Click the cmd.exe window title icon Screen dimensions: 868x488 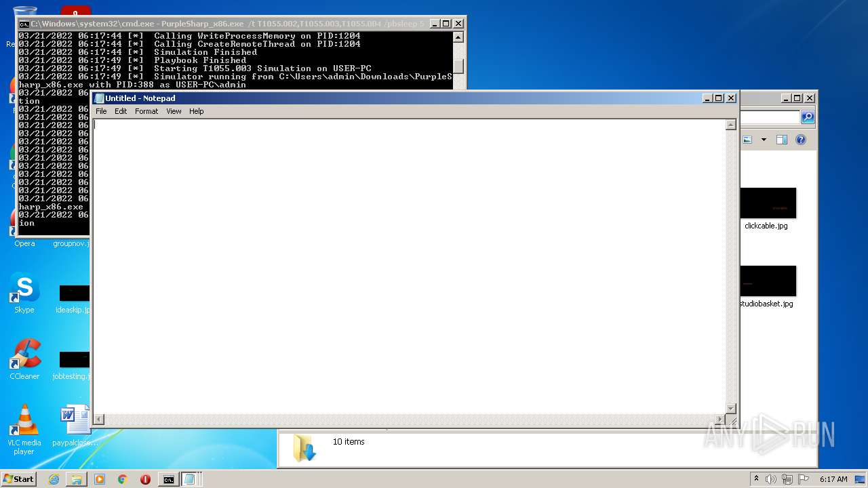(x=24, y=24)
